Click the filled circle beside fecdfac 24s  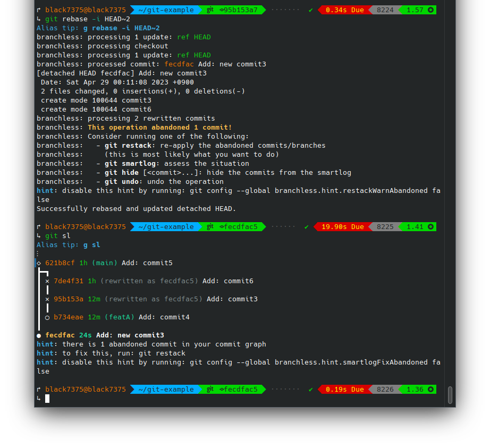click(39, 336)
